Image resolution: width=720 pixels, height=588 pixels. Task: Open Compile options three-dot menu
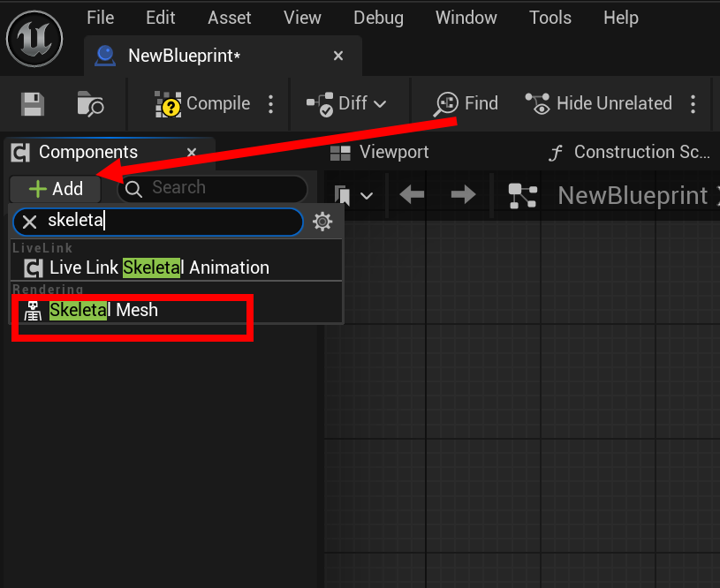click(271, 104)
